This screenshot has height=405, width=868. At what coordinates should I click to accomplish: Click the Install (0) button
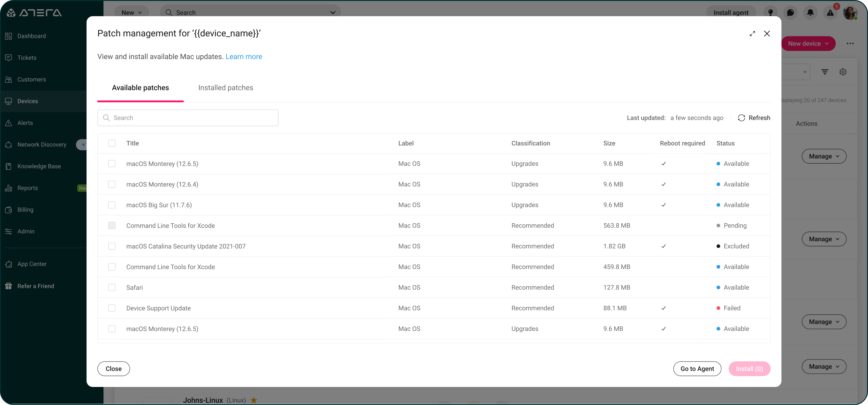tap(749, 369)
